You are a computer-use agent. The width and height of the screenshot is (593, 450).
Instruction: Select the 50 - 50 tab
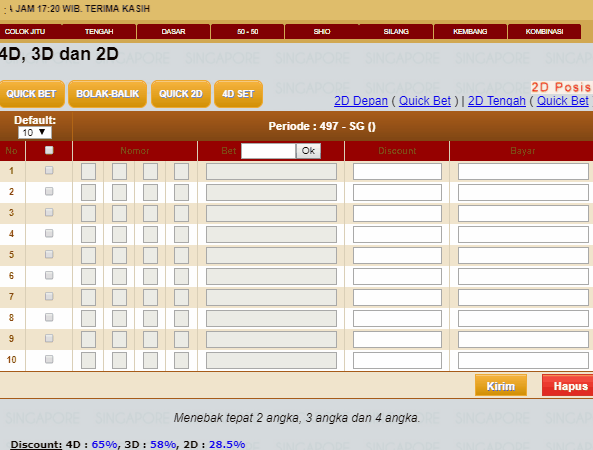point(248,31)
